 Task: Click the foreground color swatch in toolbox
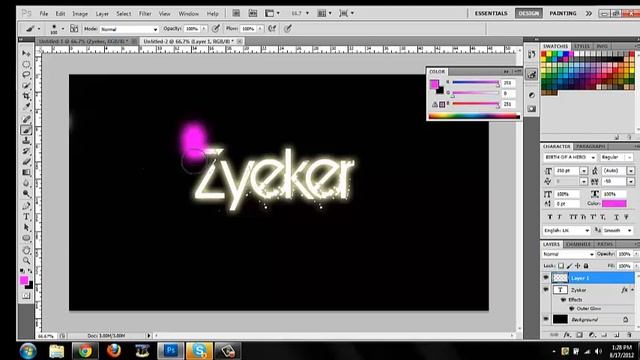[24, 280]
